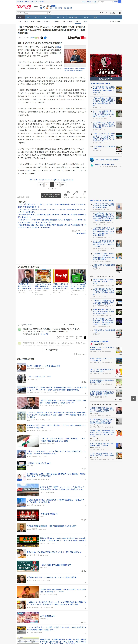Click the MonoMax Web logo

pos(77,38)
